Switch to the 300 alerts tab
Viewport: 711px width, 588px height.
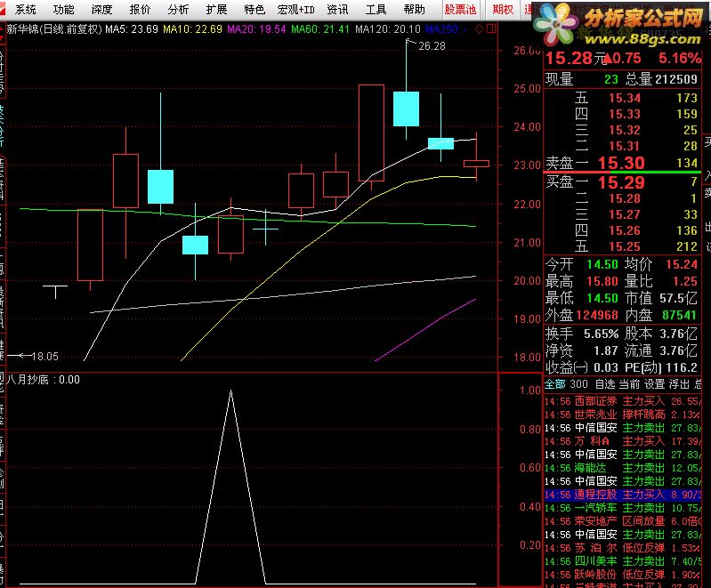pyautogui.click(x=578, y=384)
